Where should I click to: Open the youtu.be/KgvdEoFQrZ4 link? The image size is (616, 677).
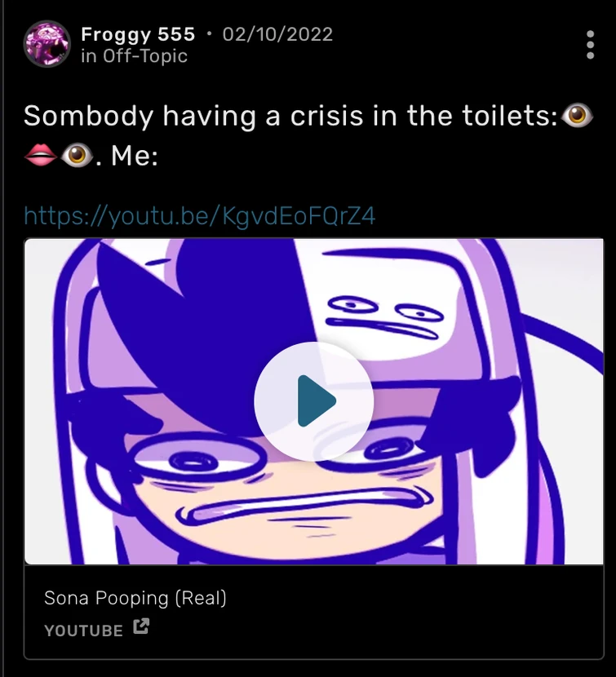coord(200,216)
